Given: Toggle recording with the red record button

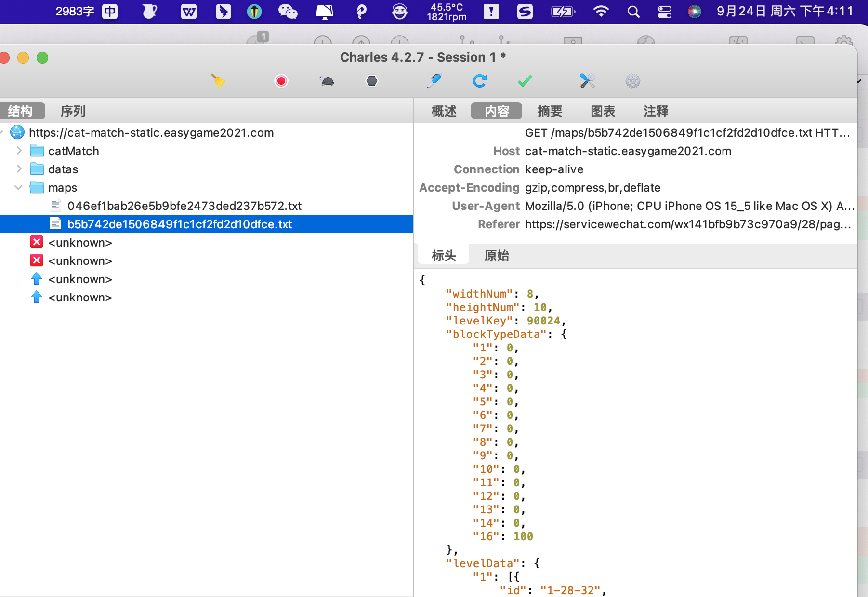Looking at the screenshot, I should [281, 81].
